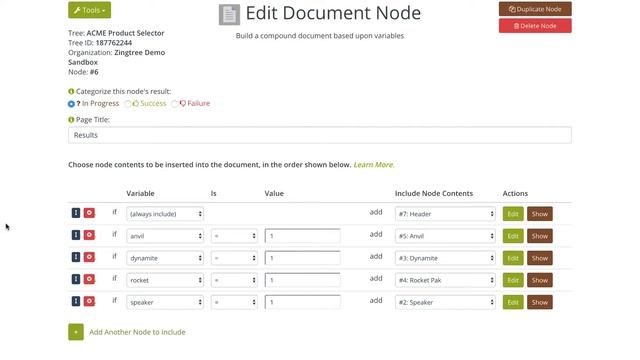640x360 pixels.
Task: Click Edit for the #2: Speaker row
Action: (513, 302)
